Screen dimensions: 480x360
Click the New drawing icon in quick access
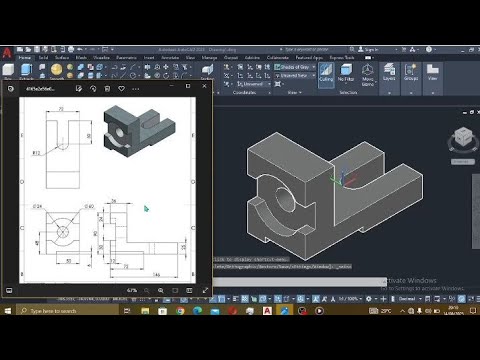[20, 50]
